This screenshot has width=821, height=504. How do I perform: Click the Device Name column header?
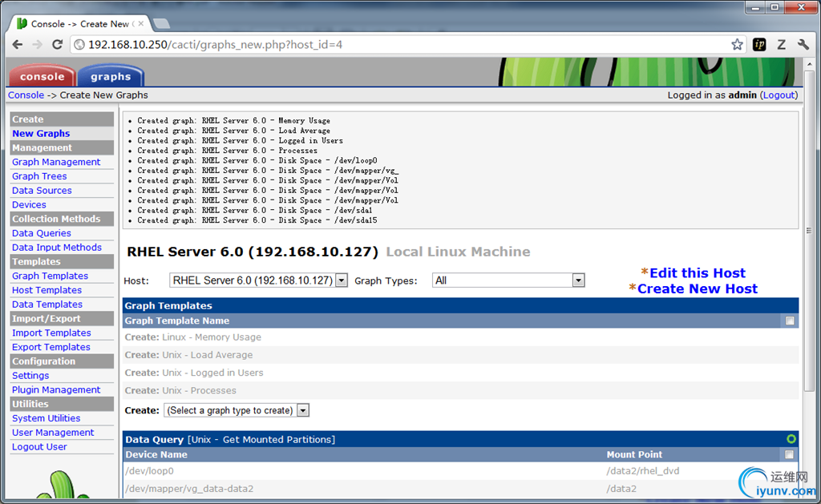(156, 455)
